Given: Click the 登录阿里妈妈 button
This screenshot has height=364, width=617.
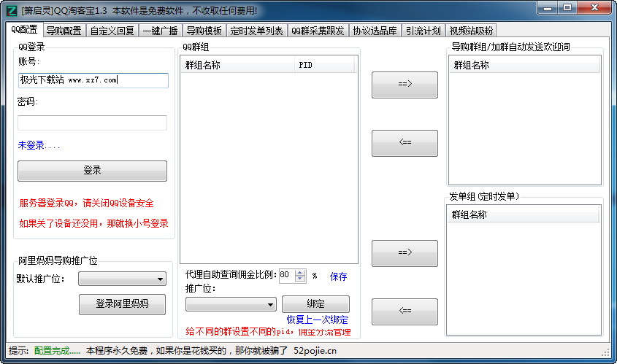Looking at the screenshot, I should (x=123, y=304).
